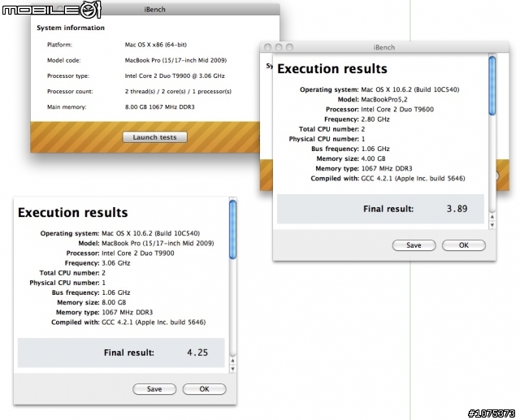520x420 pixels.
Task: Click 'Intel Core 2 Duo T9900 @ 3.06 GHz' text
Action: [175, 76]
